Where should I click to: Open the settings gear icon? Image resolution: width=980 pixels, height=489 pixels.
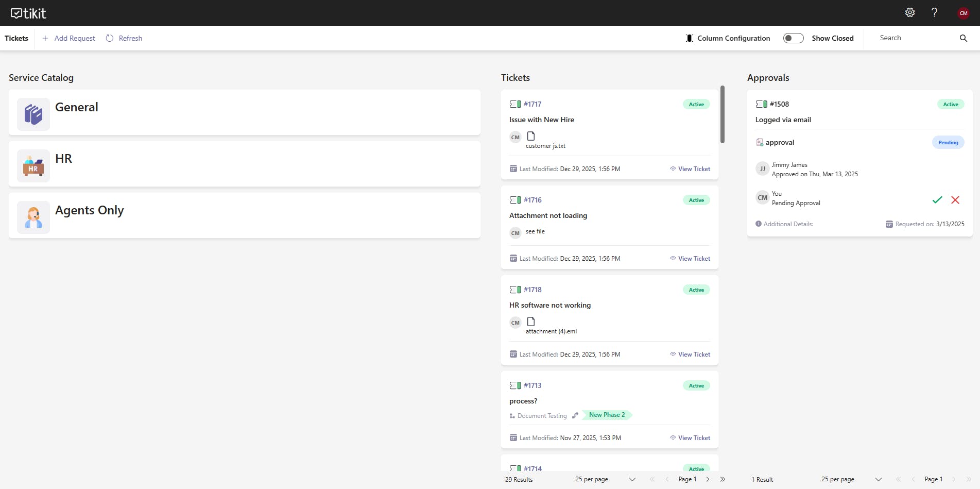[910, 13]
